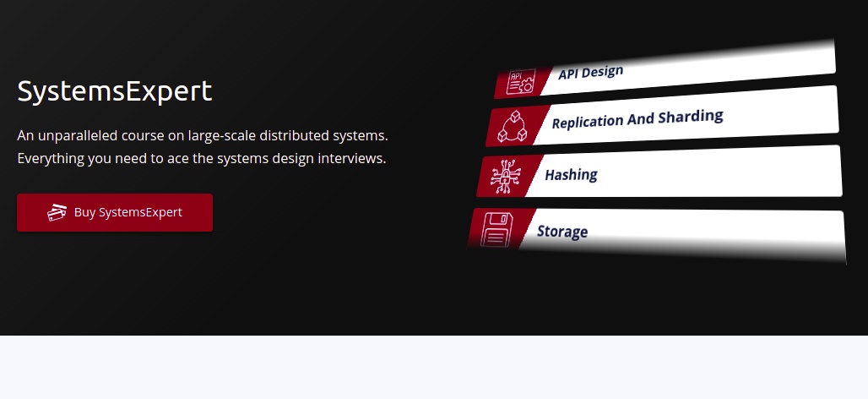Open the Replication And Sharding topic
The height and width of the screenshot is (399, 868).
tap(662, 117)
